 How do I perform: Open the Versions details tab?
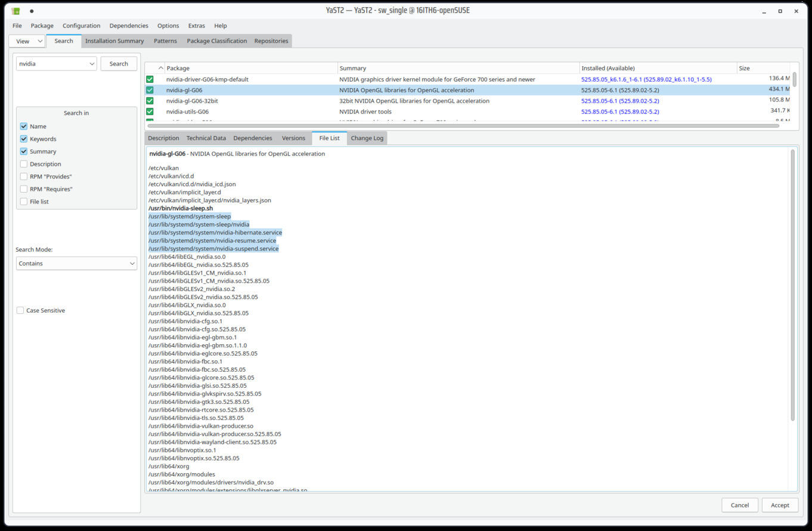coord(293,138)
